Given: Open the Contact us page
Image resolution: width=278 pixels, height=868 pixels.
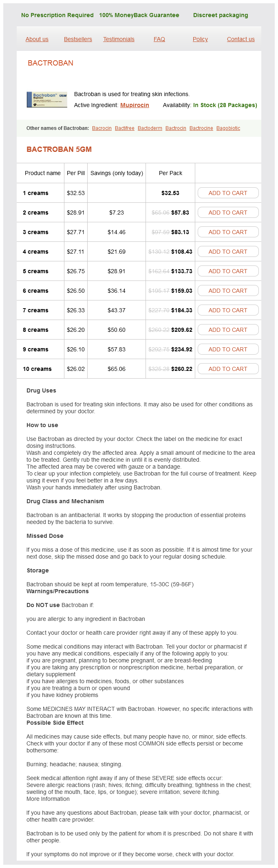Looking at the screenshot, I should point(240,39).
